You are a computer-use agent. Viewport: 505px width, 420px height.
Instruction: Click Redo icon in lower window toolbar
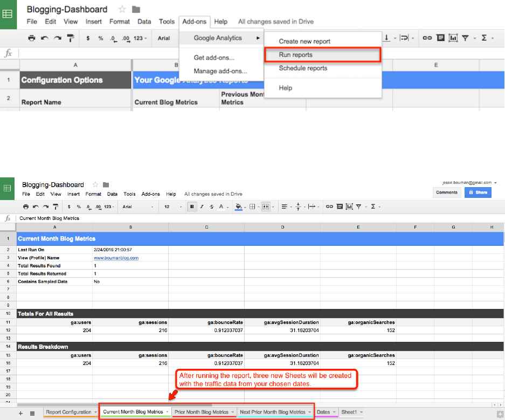(x=46, y=207)
